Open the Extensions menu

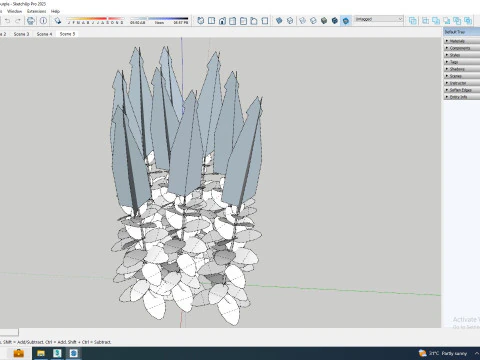[37, 11]
